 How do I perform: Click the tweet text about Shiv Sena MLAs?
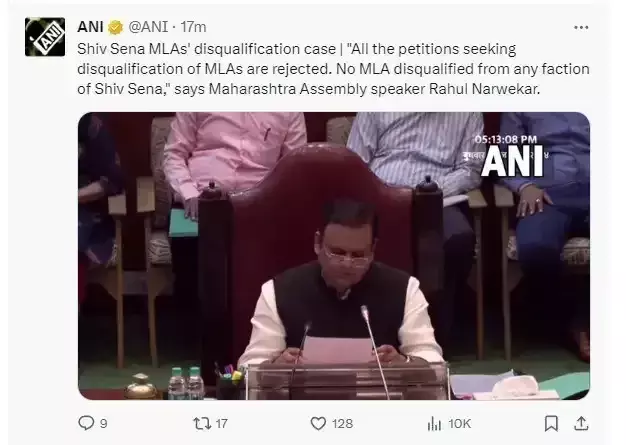coord(333,69)
